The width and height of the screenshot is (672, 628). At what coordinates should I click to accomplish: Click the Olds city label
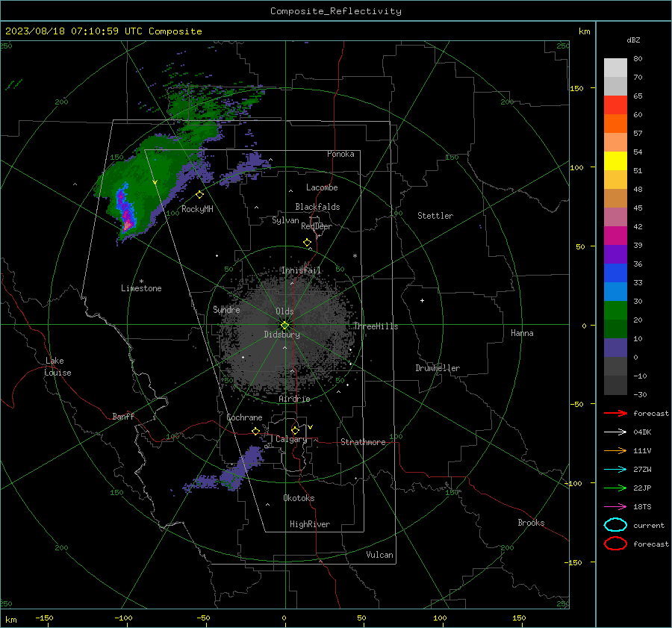pos(284,311)
